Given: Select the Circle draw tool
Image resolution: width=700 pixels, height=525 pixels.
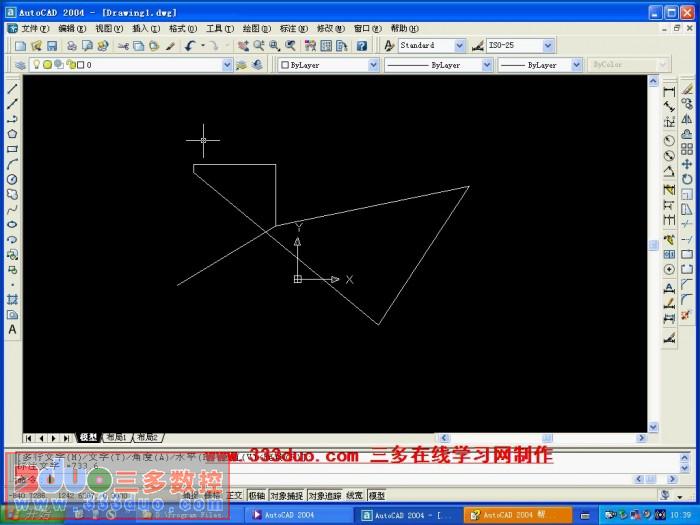Looking at the screenshot, I should (12, 179).
